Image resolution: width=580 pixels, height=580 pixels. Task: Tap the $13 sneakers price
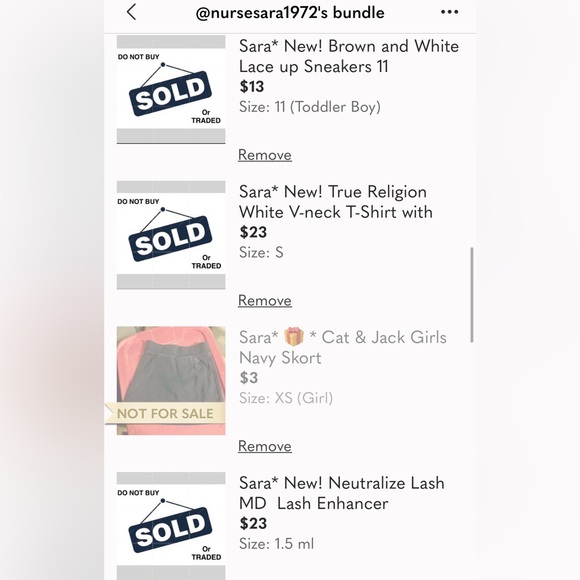252,87
